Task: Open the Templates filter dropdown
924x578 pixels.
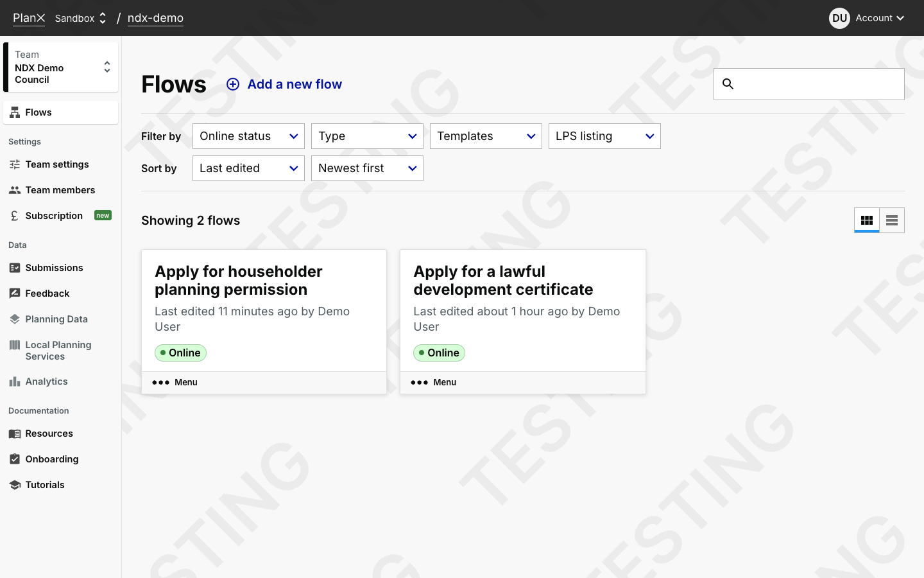Action: pos(486,136)
